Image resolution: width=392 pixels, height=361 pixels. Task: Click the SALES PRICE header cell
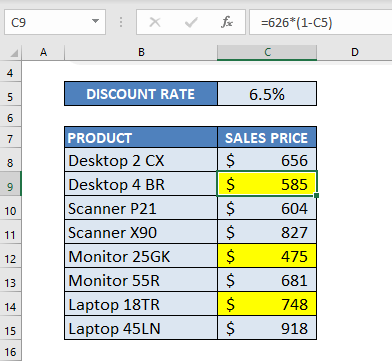coord(267,137)
